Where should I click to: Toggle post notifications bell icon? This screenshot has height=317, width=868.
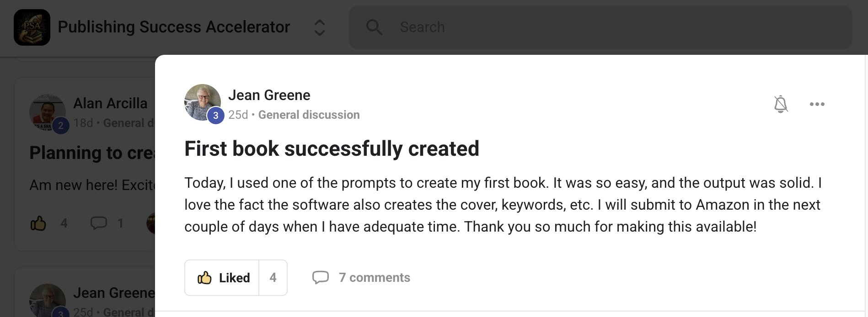click(781, 104)
